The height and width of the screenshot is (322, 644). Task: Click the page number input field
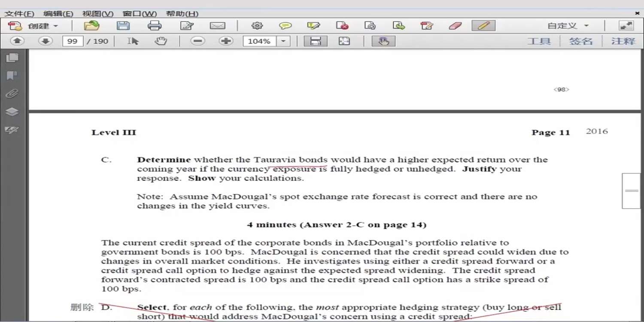coord(73,41)
